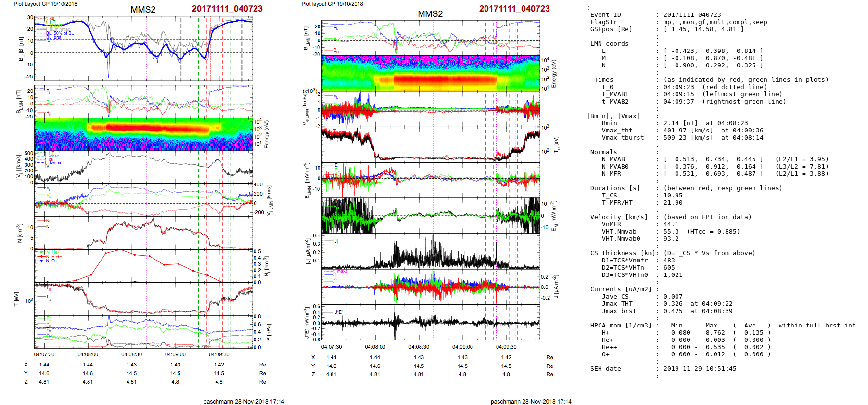Select GSEpos value [ 1.45, 14.58, 4.81 ]
868x405 pixels.
coord(704,29)
